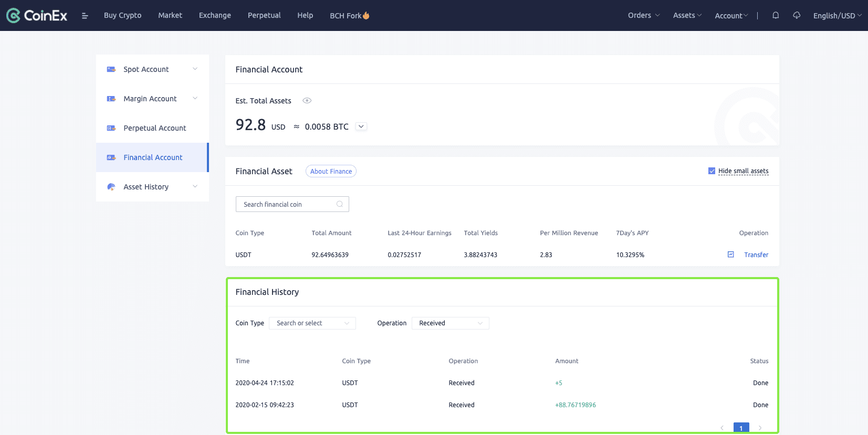Click the download app cloud icon

point(797,15)
